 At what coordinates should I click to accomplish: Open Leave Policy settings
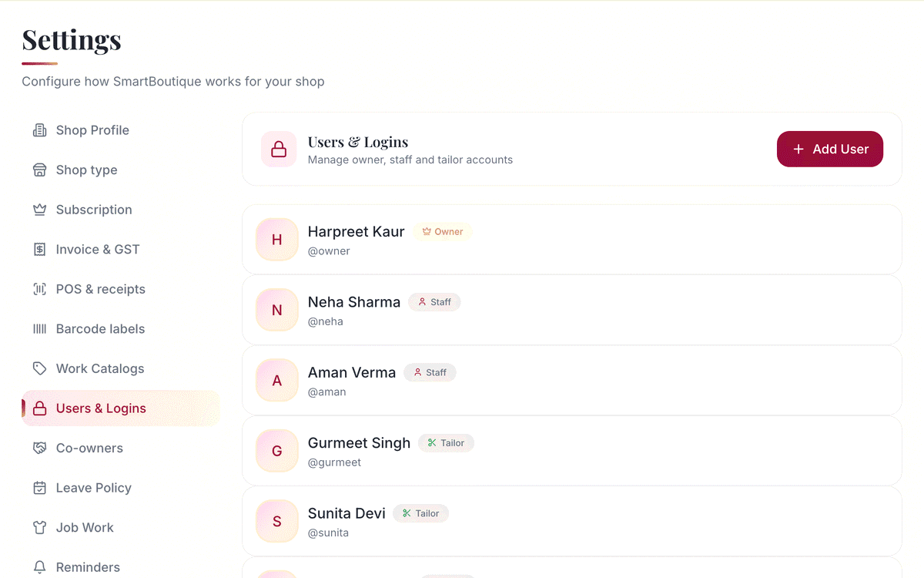121,488
